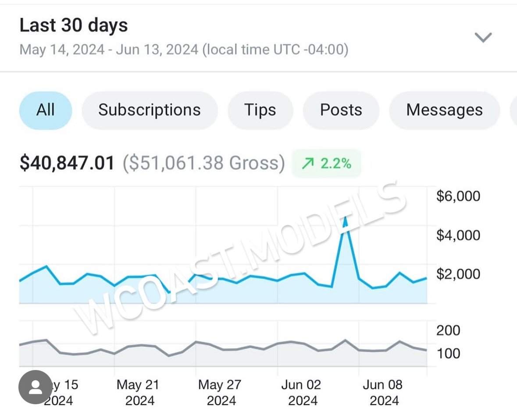Open the Posts earnings tab
The width and height of the screenshot is (517, 420).
click(341, 110)
